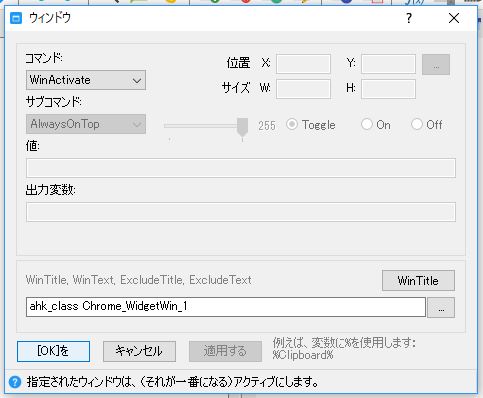
Task: Click the %Clipboard% example text
Action: coord(303,355)
